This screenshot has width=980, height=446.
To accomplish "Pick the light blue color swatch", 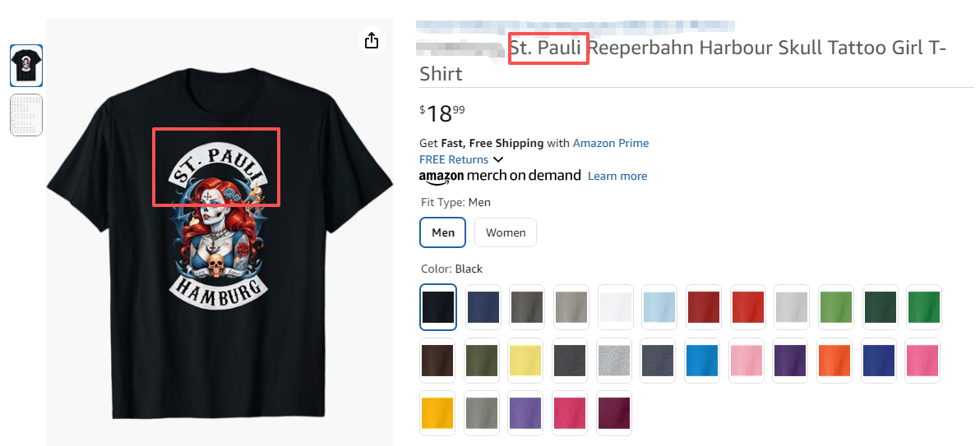I will coord(659,307).
